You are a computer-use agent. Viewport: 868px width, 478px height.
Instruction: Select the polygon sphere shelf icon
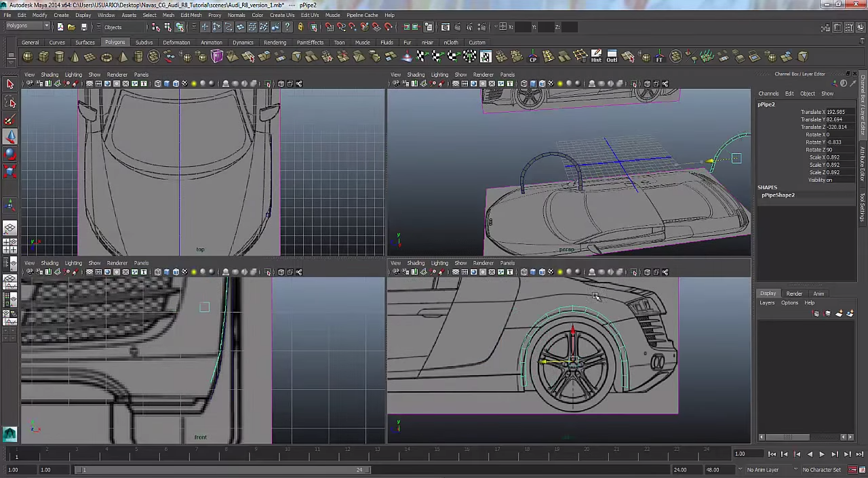[28, 57]
